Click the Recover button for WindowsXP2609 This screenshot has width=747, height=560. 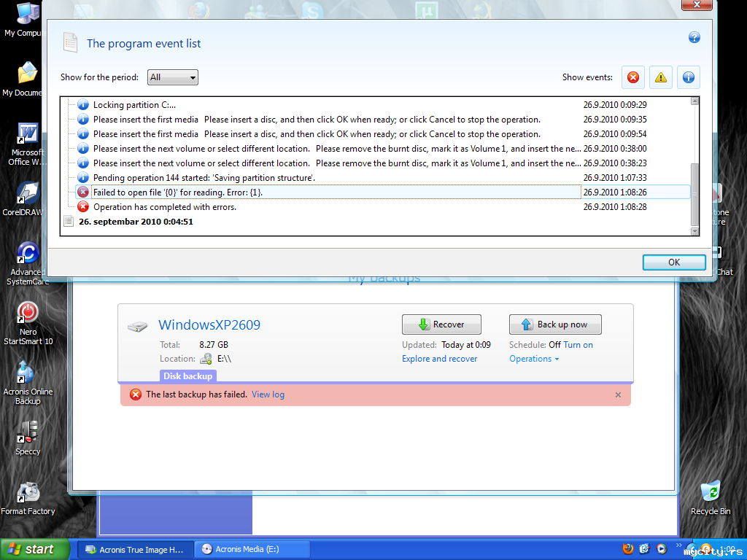pyautogui.click(x=441, y=324)
